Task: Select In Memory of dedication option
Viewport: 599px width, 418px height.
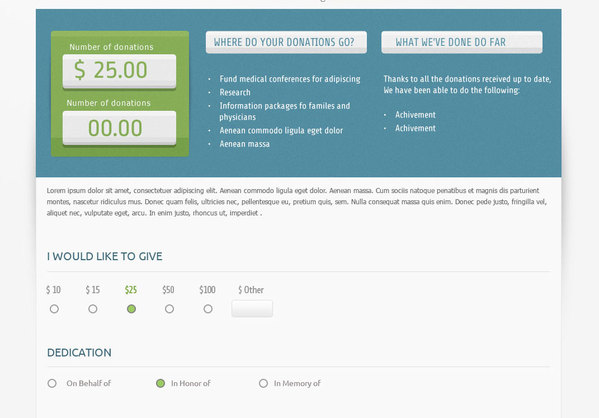Action: pyautogui.click(x=263, y=383)
